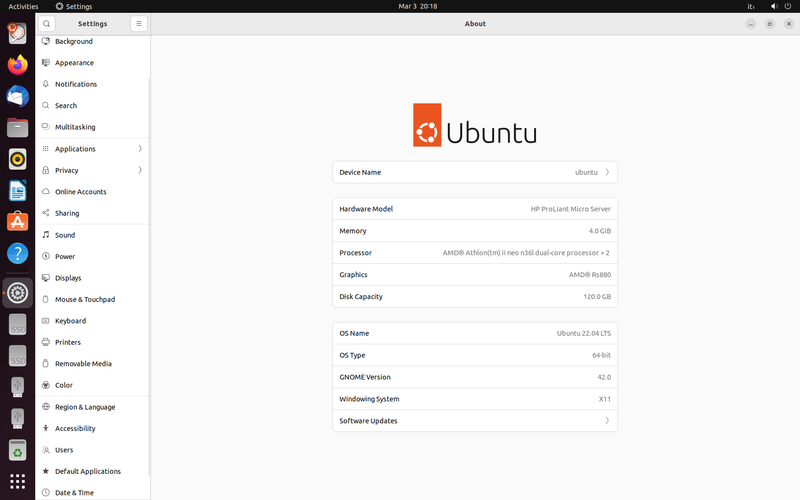Launch Firefox from the dock
800x500 pixels.
click(x=17, y=65)
